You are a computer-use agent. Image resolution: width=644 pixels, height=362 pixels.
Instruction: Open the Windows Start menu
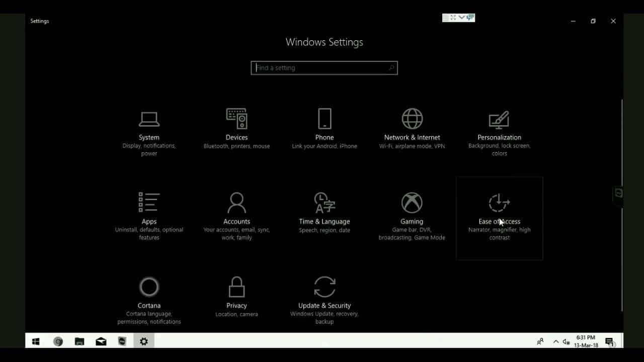click(x=36, y=342)
